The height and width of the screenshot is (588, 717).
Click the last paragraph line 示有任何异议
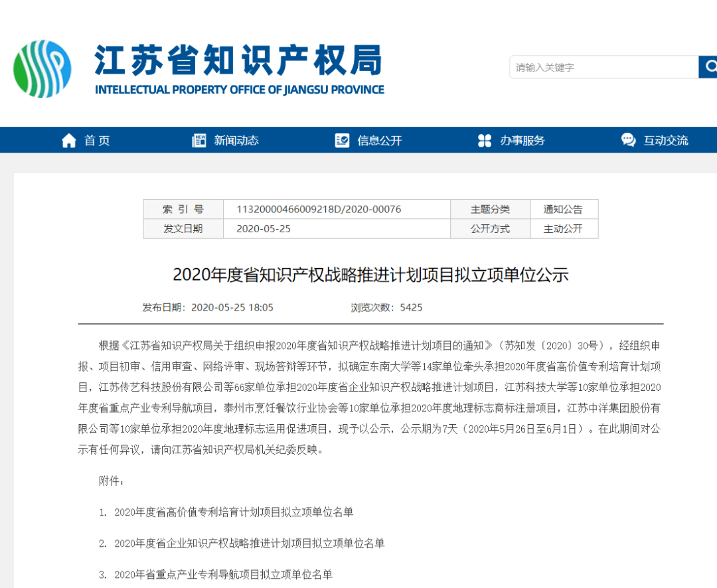click(201, 450)
